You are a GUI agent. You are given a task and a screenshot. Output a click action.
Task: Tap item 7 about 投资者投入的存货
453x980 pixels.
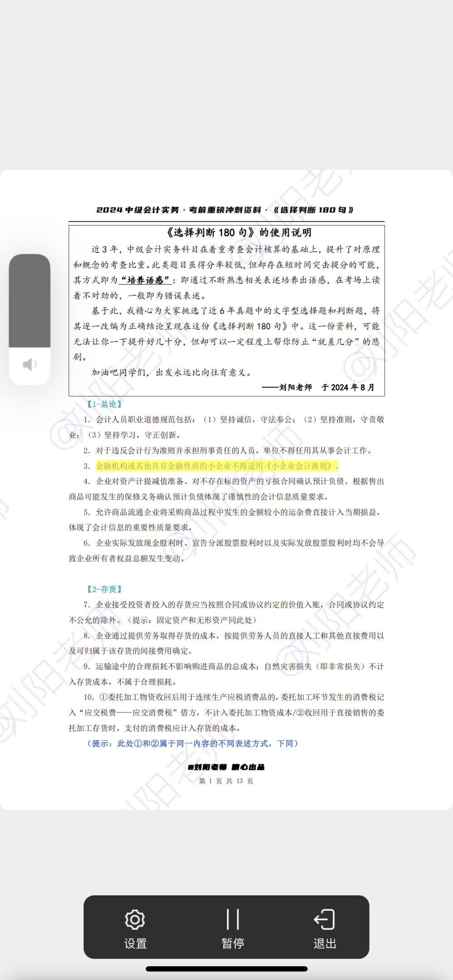pyautogui.click(x=226, y=612)
